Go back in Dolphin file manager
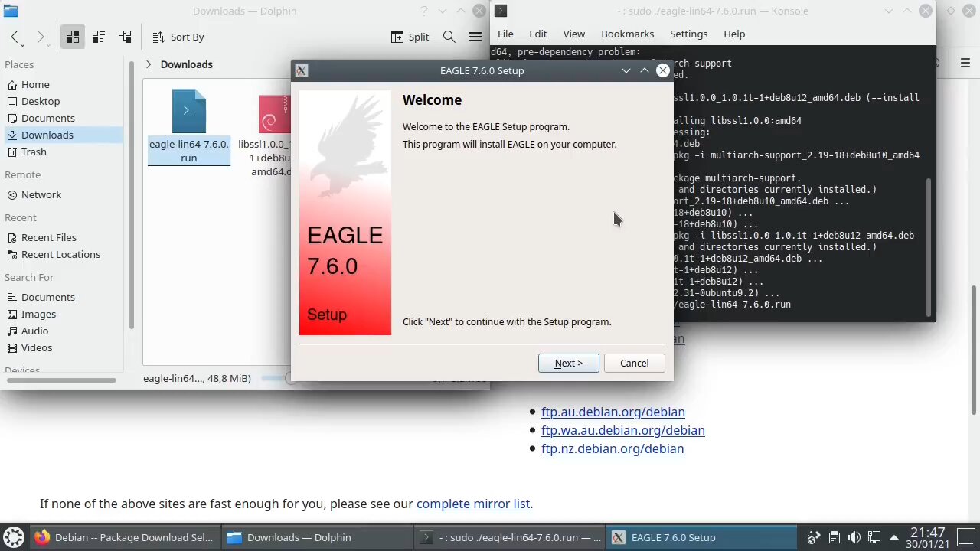 point(15,37)
